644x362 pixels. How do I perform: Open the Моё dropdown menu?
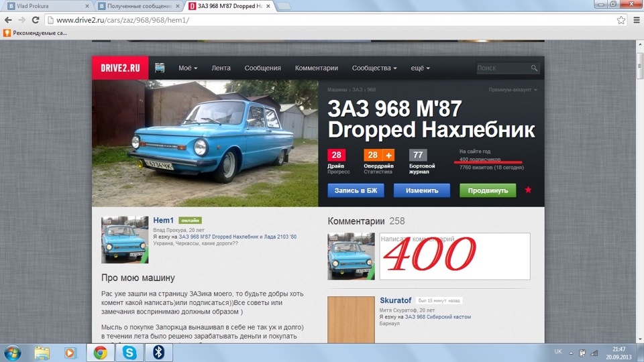tap(188, 68)
